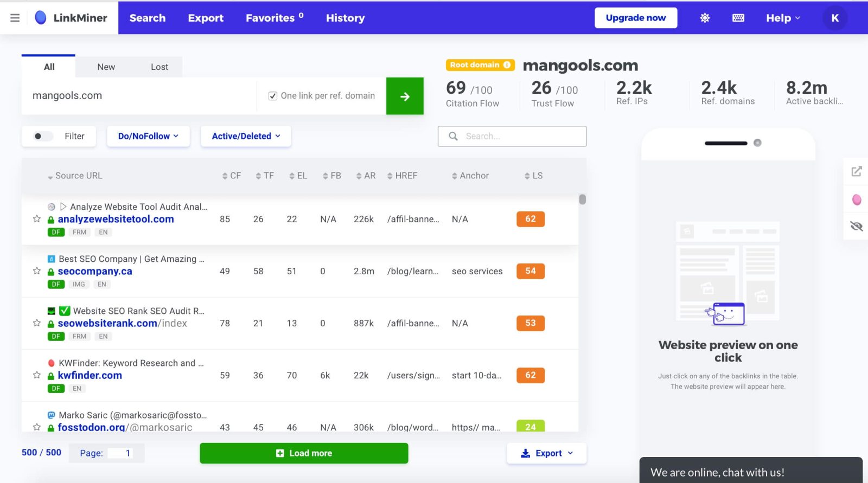868x483 pixels.
Task: Switch to the New tab
Action: [106, 67]
